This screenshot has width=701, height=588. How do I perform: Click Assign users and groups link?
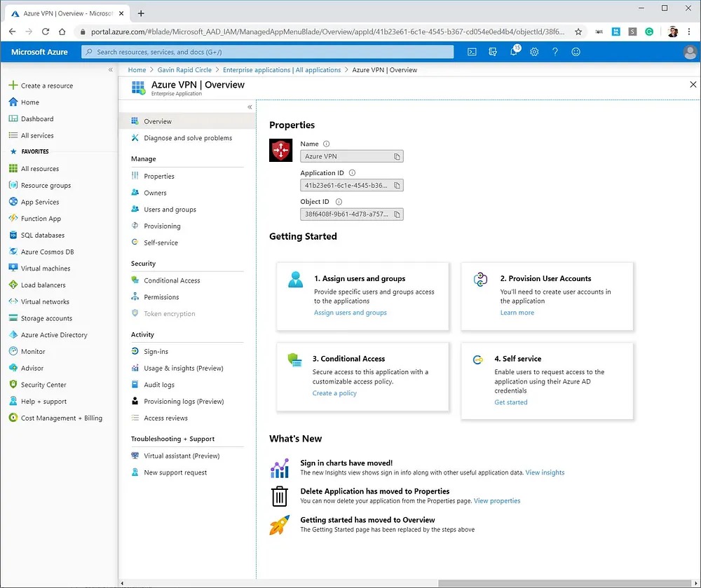350,313
